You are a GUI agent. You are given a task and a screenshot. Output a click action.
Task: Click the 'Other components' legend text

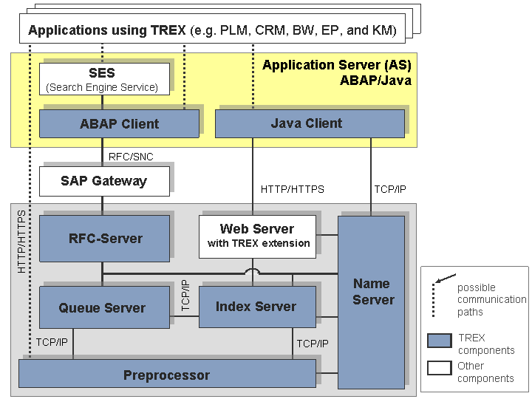click(485, 372)
